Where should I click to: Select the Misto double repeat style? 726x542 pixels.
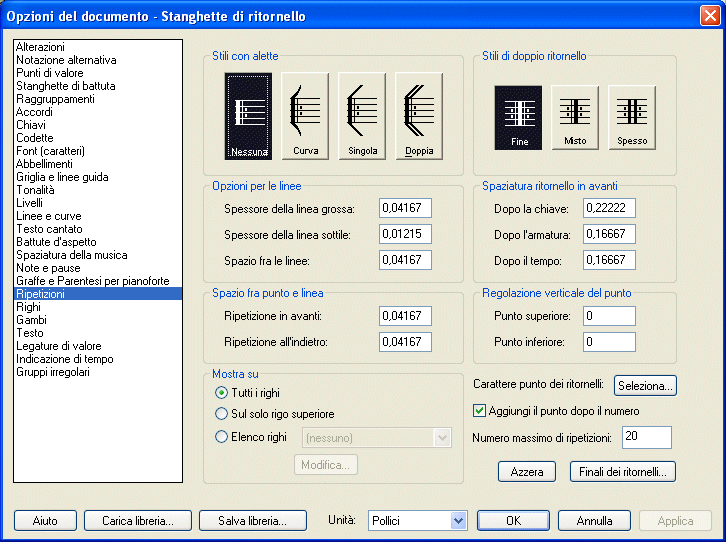click(575, 116)
